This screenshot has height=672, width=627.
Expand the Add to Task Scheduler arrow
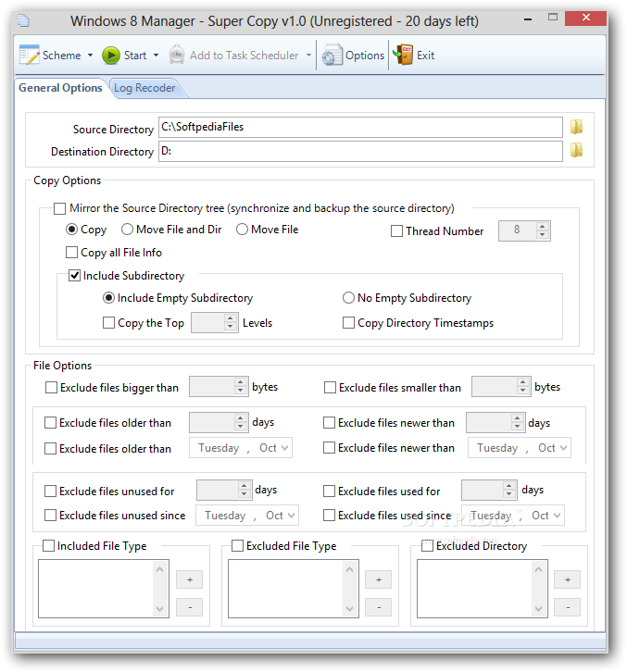[x=308, y=56]
